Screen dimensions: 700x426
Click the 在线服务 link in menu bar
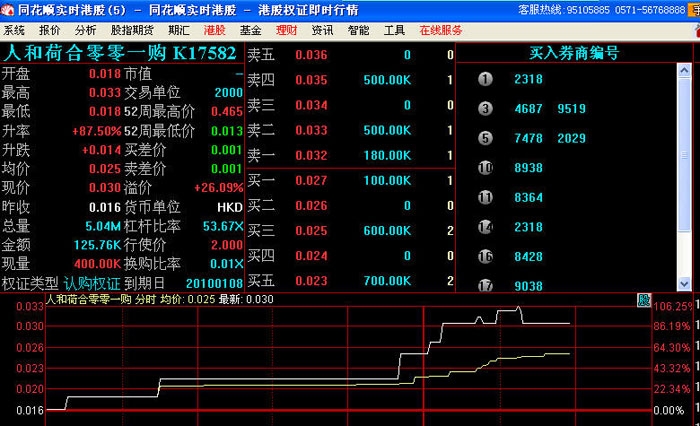441,31
